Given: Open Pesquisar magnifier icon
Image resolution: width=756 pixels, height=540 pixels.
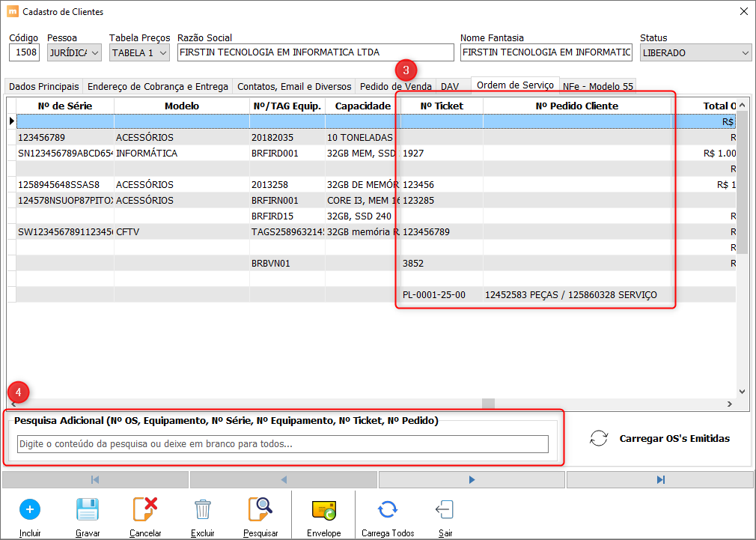Looking at the screenshot, I should click(260, 509).
